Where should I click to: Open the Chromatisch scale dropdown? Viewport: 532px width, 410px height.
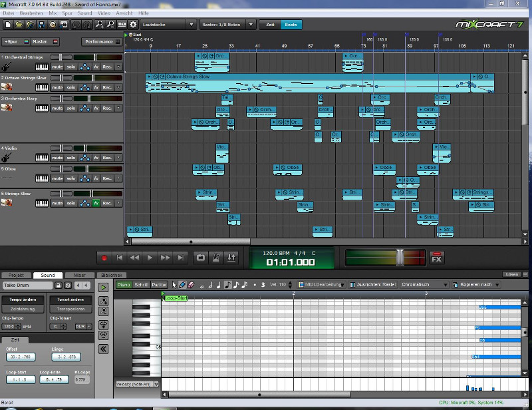point(424,285)
